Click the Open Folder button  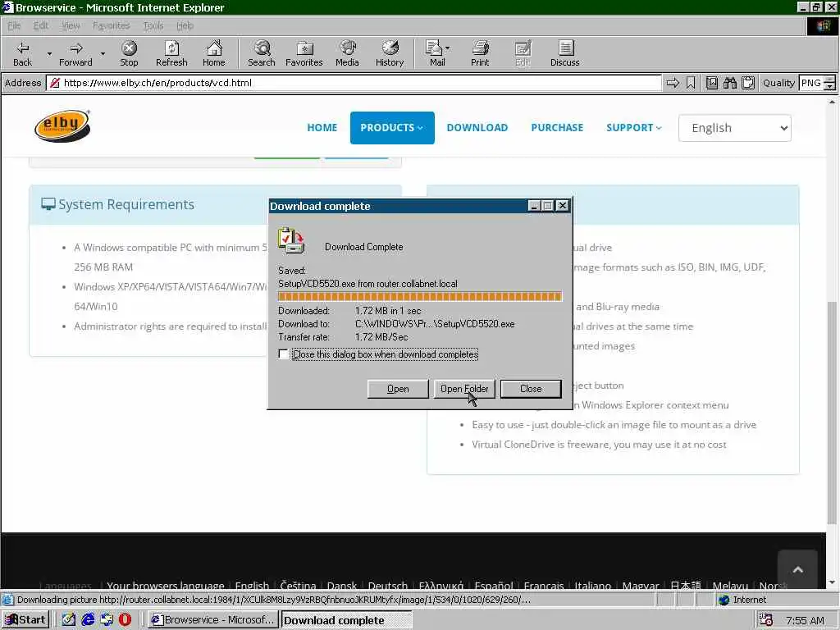tap(464, 389)
